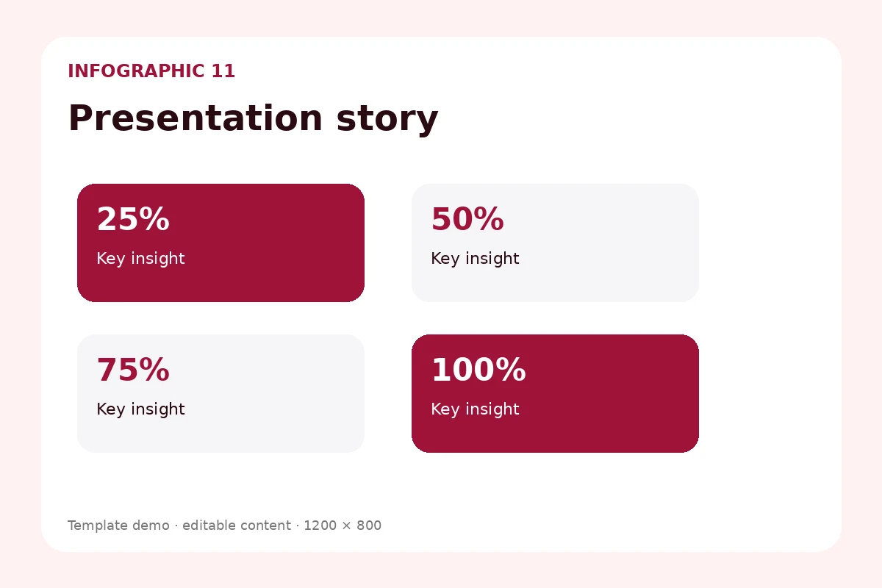
Task: Click the "1200 × 800" footer text
Action: (343, 526)
